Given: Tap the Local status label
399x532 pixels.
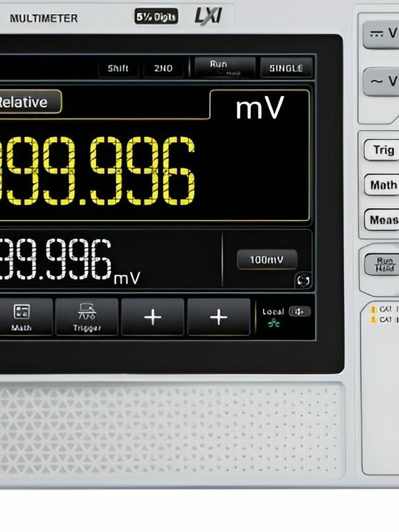Looking at the screenshot, I should point(272,311).
